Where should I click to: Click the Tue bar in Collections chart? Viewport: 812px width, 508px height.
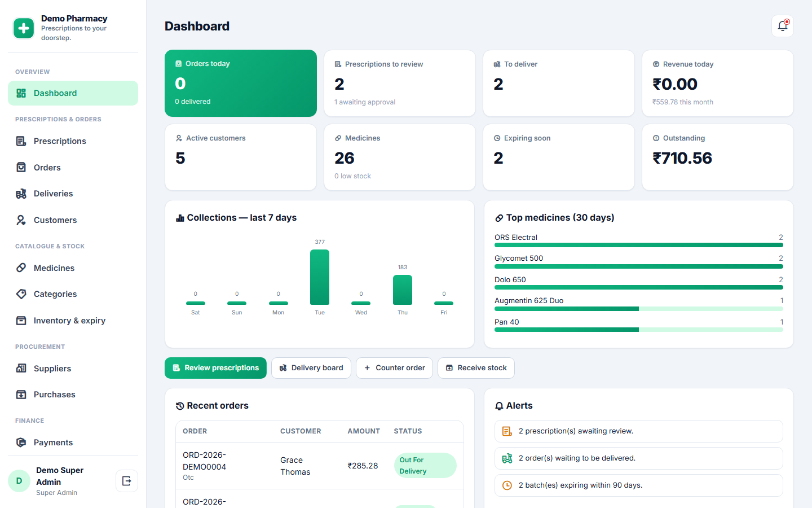coord(320,277)
